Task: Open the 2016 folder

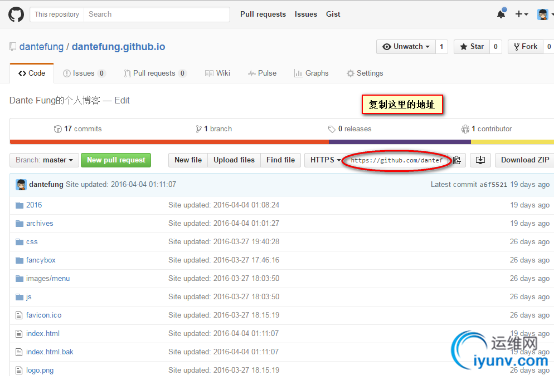Action: click(x=34, y=205)
